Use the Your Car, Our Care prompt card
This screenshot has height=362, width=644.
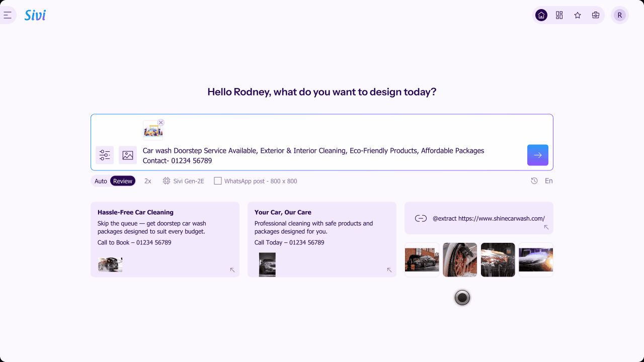pos(322,239)
